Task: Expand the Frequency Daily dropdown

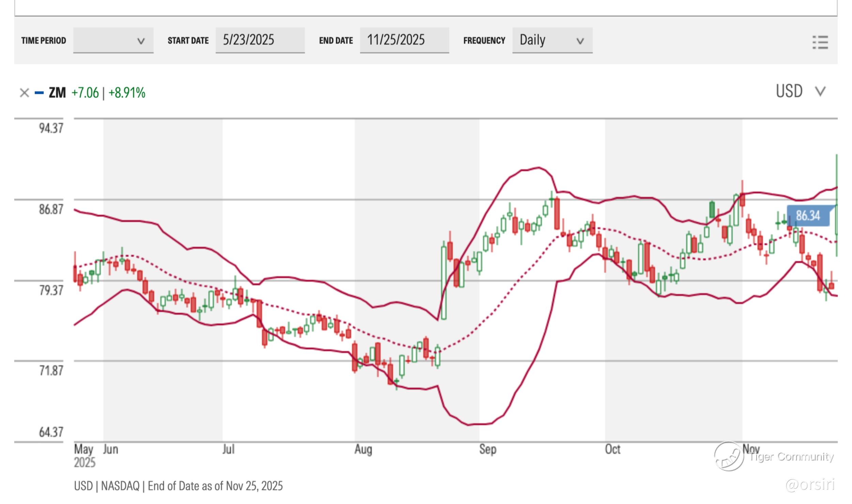Action: 552,41
